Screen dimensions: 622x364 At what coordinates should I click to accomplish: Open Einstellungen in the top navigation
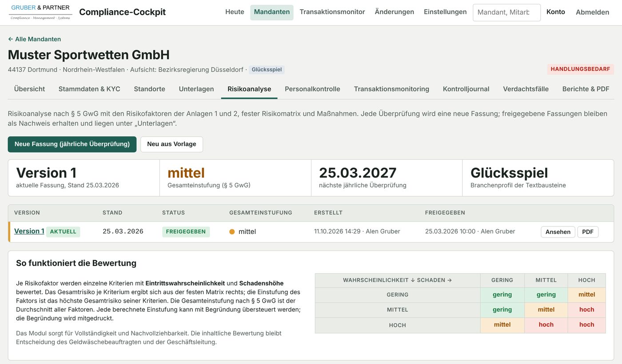[x=445, y=12]
